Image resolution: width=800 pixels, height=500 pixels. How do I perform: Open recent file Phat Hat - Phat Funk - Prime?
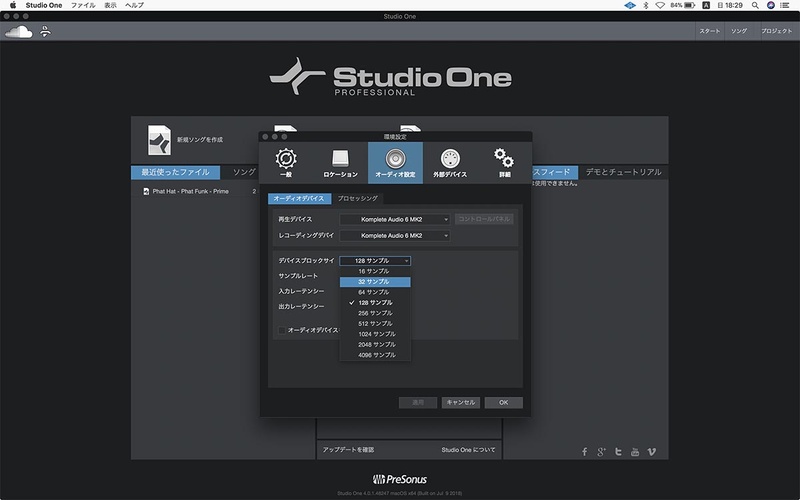click(x=190, y=191)
